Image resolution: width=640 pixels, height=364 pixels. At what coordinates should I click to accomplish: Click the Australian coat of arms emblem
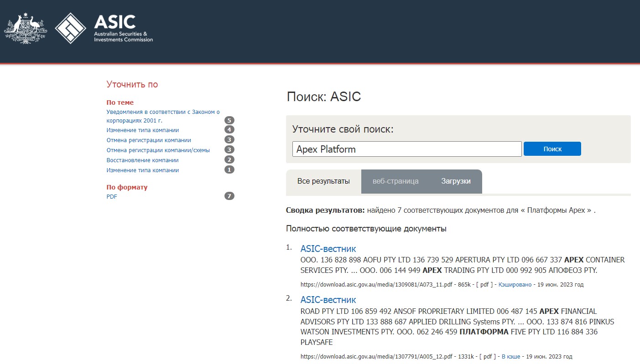[x=26, y=29]
